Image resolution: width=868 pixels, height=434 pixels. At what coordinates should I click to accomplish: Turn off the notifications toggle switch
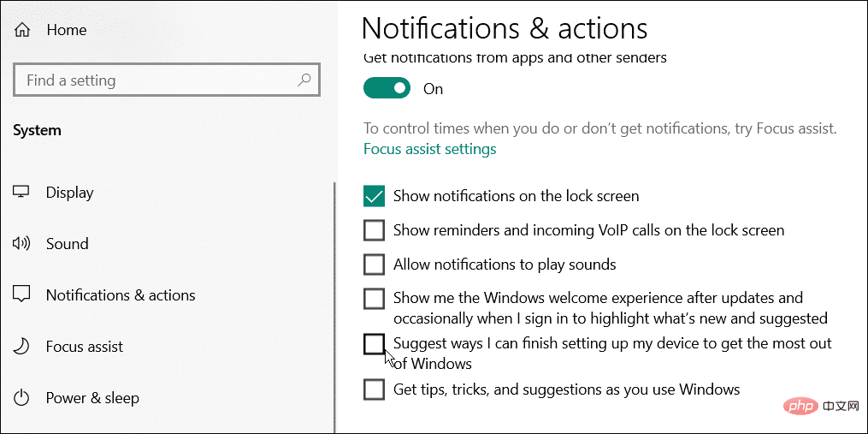coord(387,88)
